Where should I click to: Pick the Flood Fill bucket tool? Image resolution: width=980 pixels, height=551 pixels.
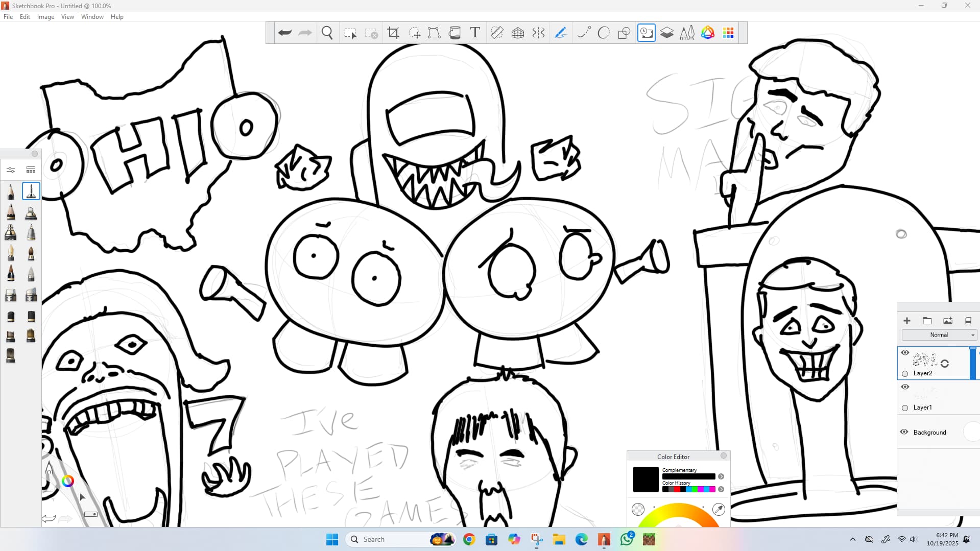(455, 33)
